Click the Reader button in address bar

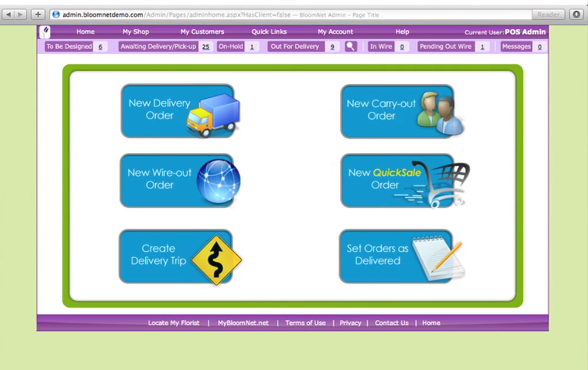548,15
